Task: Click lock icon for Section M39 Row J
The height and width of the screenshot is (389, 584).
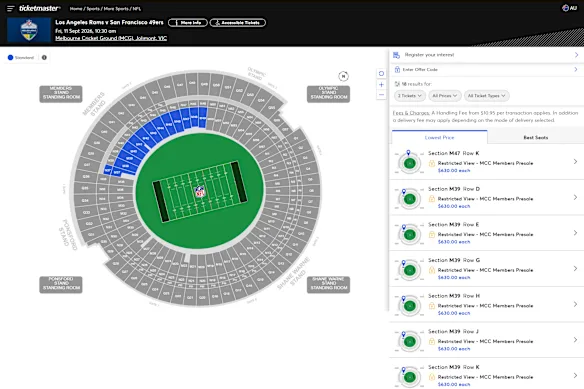Action: pos(432,341)
